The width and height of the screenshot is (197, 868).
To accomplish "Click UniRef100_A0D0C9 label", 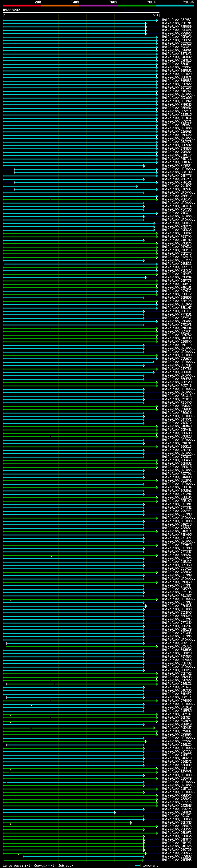I will (x=177, y=223).
